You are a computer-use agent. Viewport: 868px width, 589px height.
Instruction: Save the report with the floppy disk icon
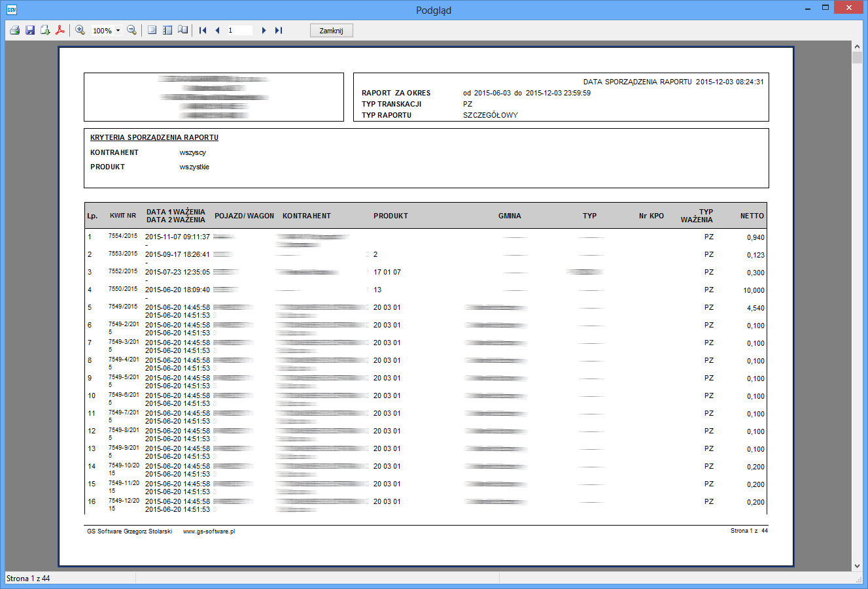click(30, 30)
